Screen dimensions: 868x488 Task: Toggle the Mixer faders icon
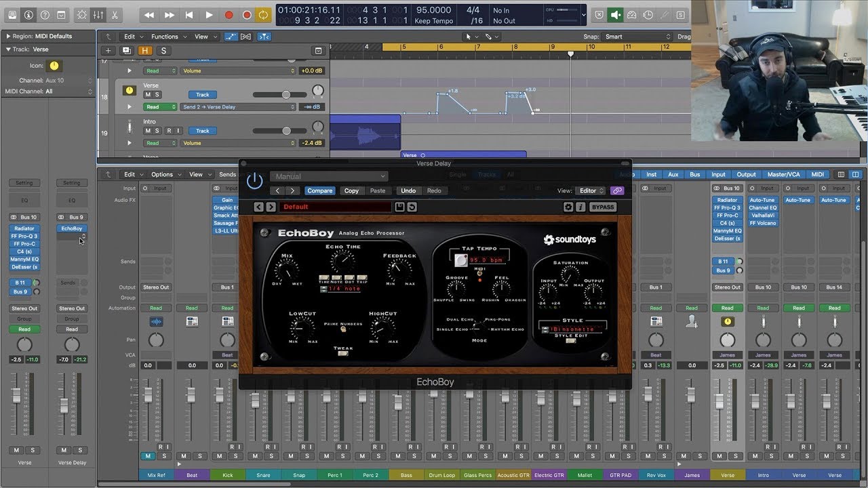[98, 14]
